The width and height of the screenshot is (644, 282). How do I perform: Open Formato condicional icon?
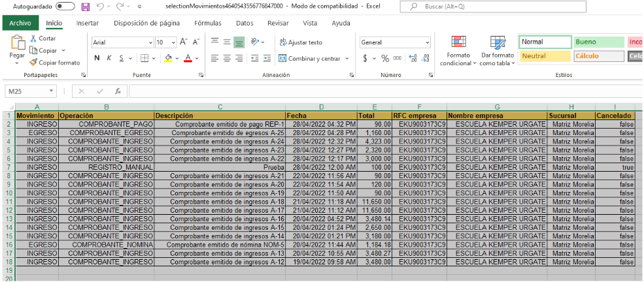coord(459,43)
